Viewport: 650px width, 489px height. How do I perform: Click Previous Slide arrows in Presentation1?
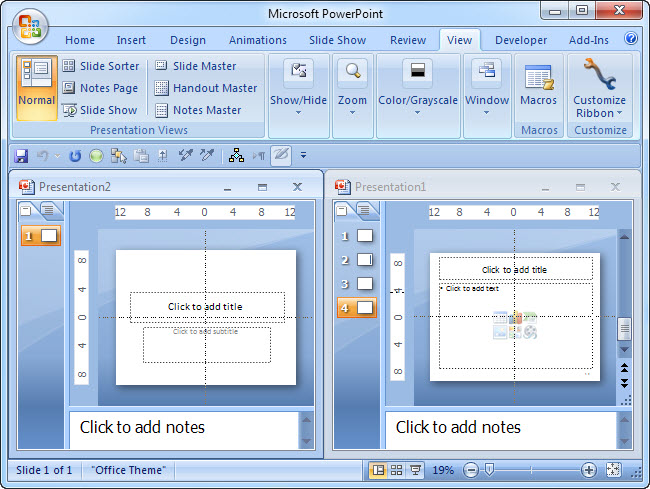coord(624,368)
